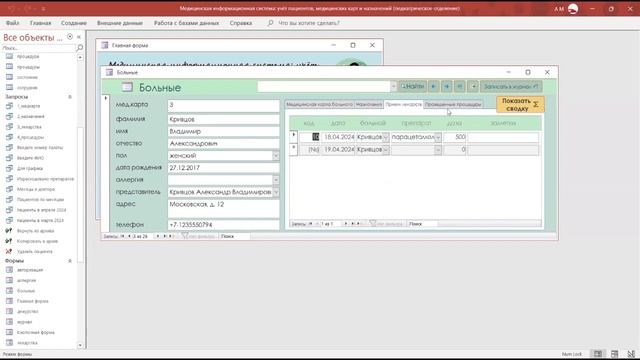Select the больные form icon
The image size is (640, 360).
tap(9, 291)
